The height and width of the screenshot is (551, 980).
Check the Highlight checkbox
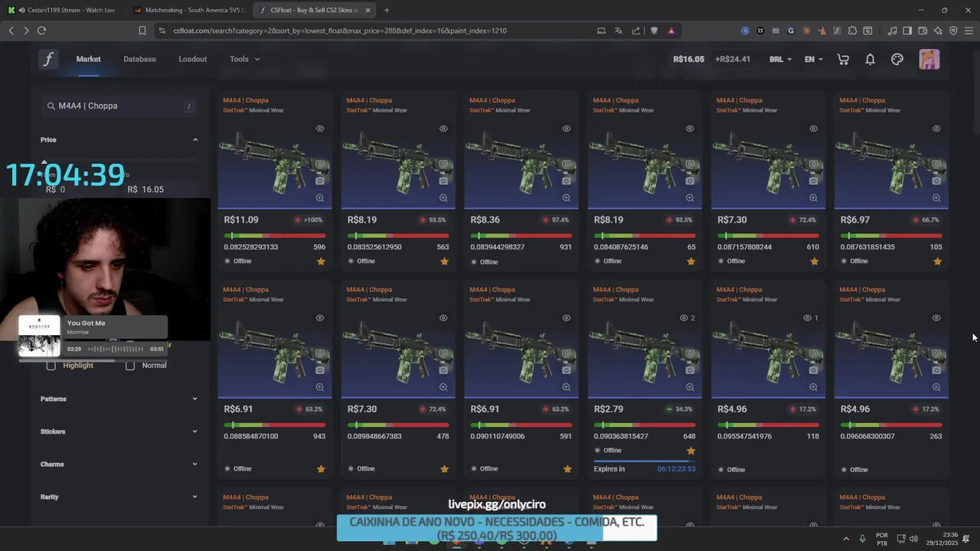click(x=51, y=366)
